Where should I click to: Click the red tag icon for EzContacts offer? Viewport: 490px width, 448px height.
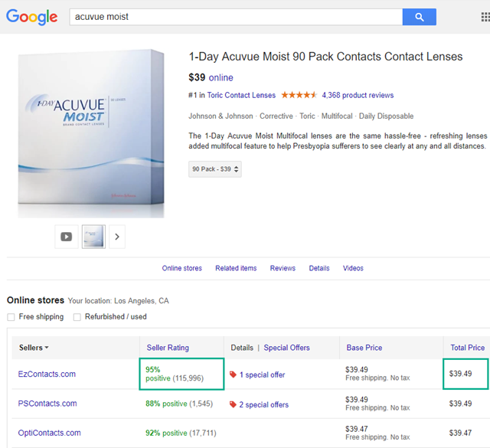(234, 375)
